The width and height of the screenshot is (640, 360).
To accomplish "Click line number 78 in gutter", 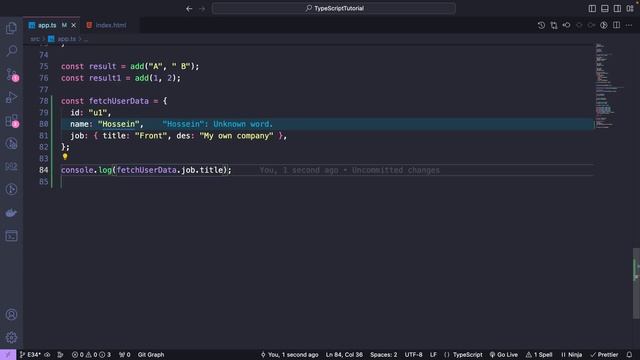I will pos(44,101).
